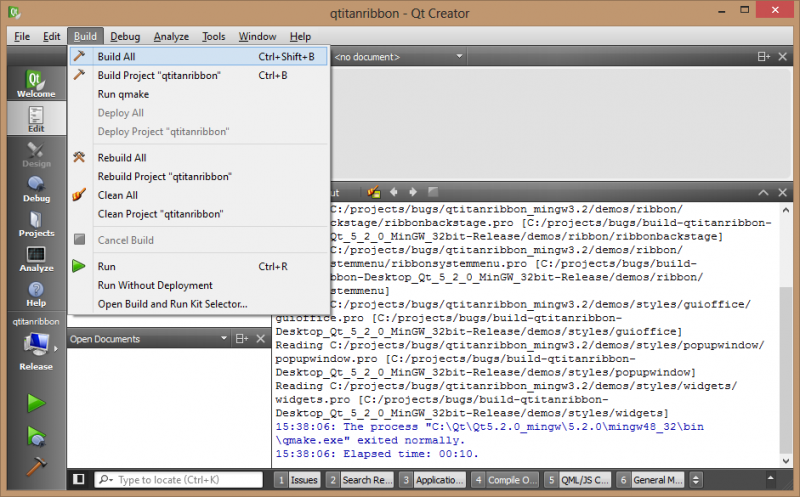Screen dimensions: 800x497
Task: Click the hammer Build Project button
Action: [x=35, y=466]
